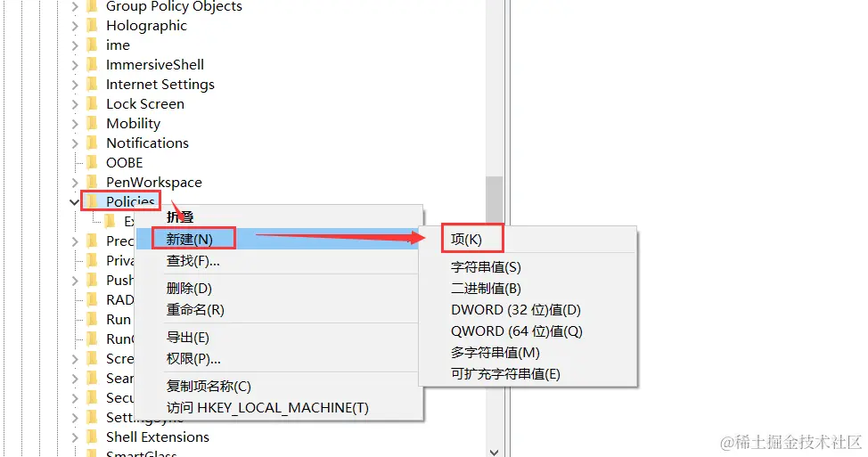The height and width of the screenshot is (457, 868).
Task: Select the Lock Screen tree item
Action: (x=145, y=104)
